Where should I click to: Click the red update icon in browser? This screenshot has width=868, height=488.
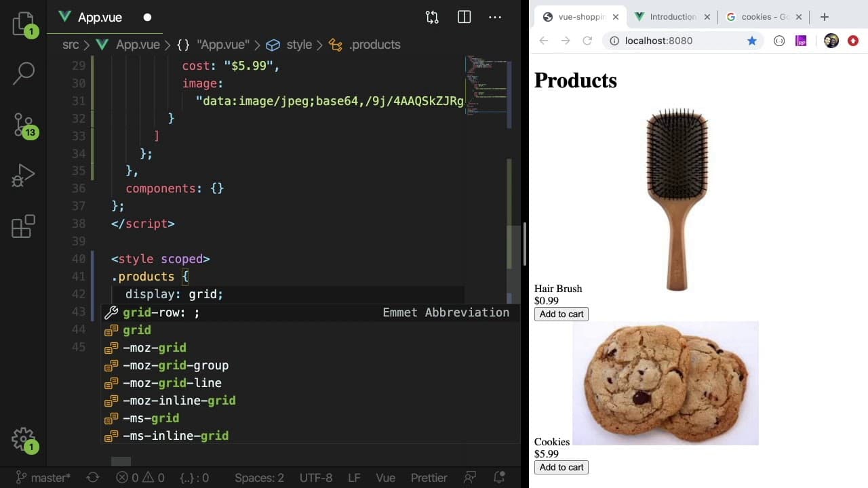tap(853, 41)
